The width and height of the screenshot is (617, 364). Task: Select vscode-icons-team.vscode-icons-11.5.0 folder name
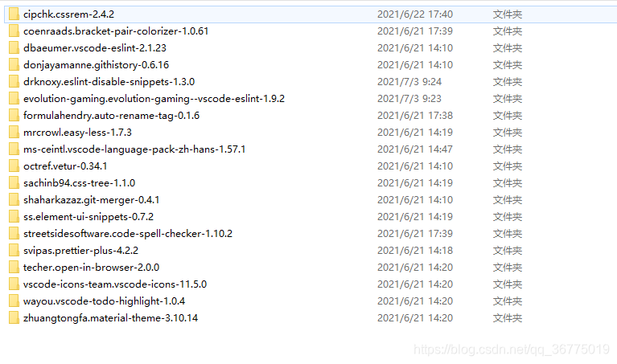click(115, 284)
